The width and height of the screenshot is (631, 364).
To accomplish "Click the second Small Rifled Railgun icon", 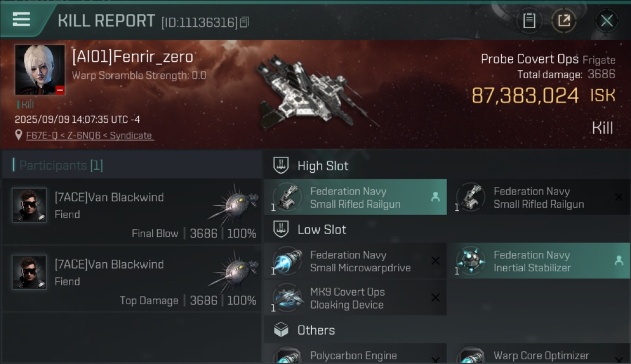I will 471,197.
